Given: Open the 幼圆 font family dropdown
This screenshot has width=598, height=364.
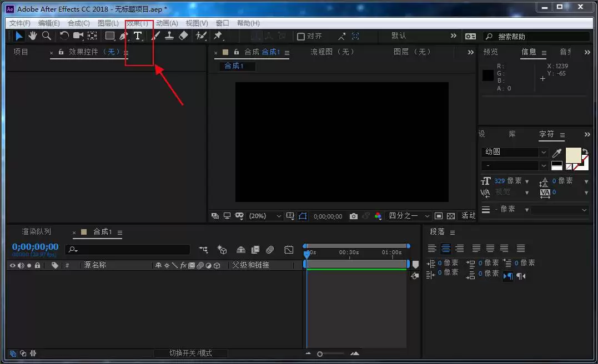Looking at the screenshot, I should [x=515, y=151].
